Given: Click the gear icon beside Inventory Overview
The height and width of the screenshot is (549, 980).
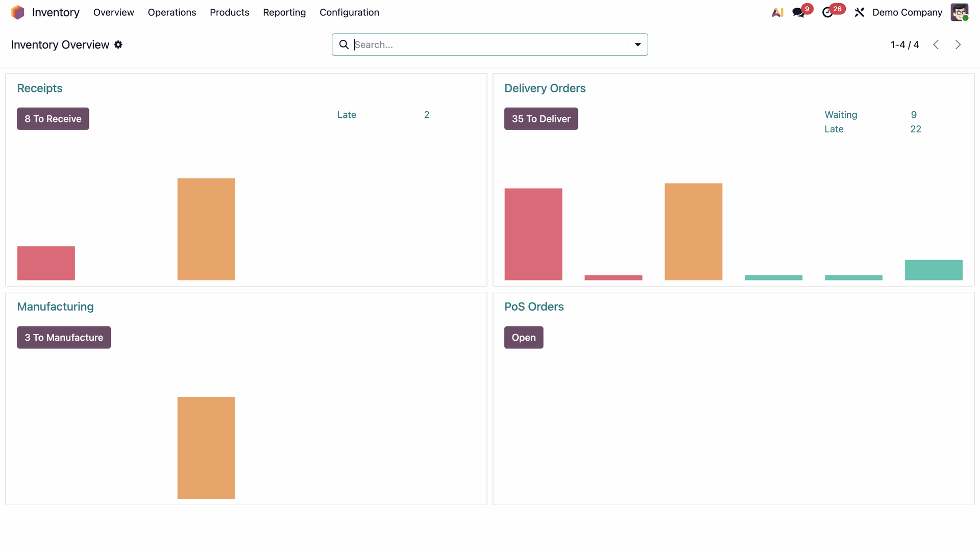Looking at the screenshot, I should pyautogui.click(x=118, y=45).
